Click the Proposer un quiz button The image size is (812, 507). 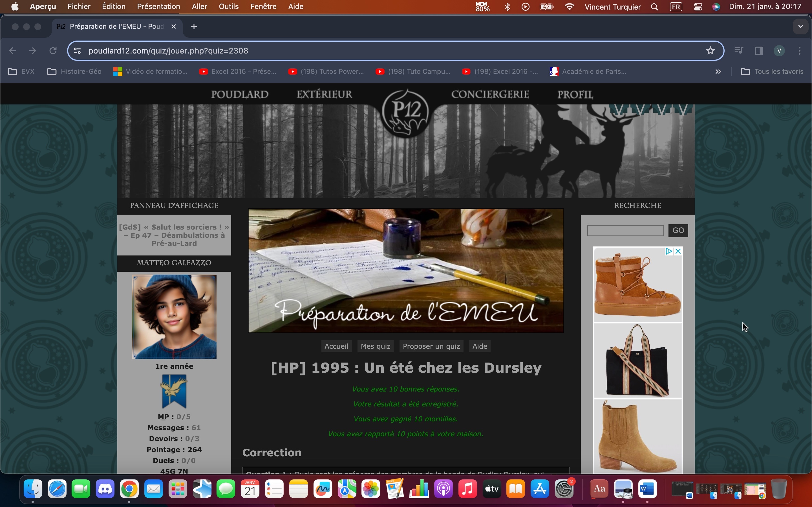pos(431,346)
